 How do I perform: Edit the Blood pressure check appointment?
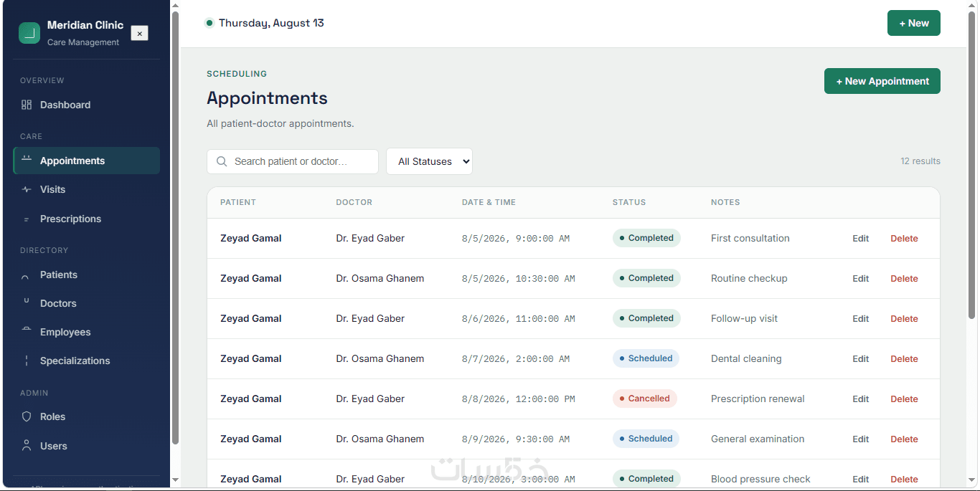860,480
